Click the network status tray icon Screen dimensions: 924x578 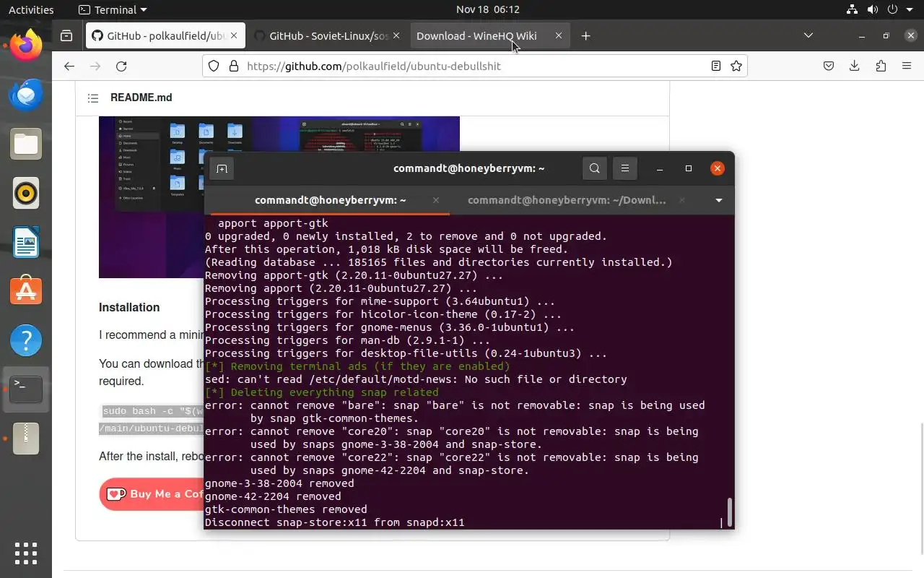tap(852, 9)
